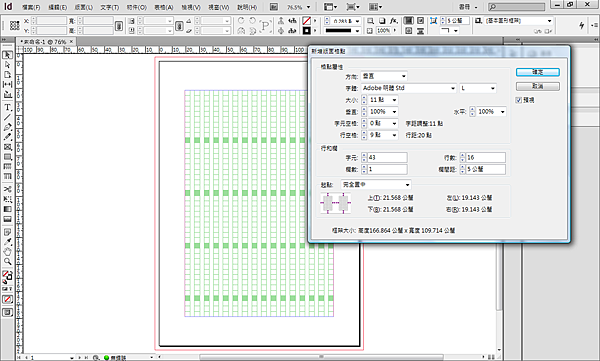
Task: Open the start point 完全置中 dropdown
Action: click(x=376, y=185)
